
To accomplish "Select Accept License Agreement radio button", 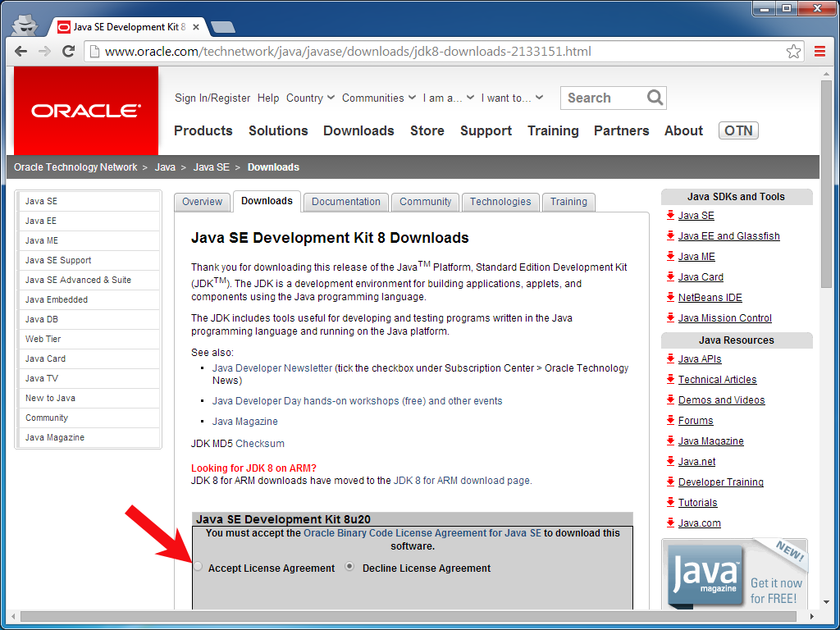I will point(199,567).
